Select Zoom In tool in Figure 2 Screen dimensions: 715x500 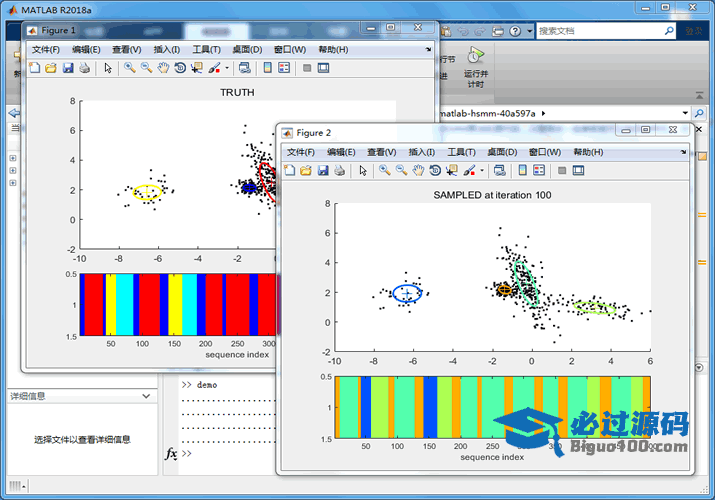tap(384, 170)
